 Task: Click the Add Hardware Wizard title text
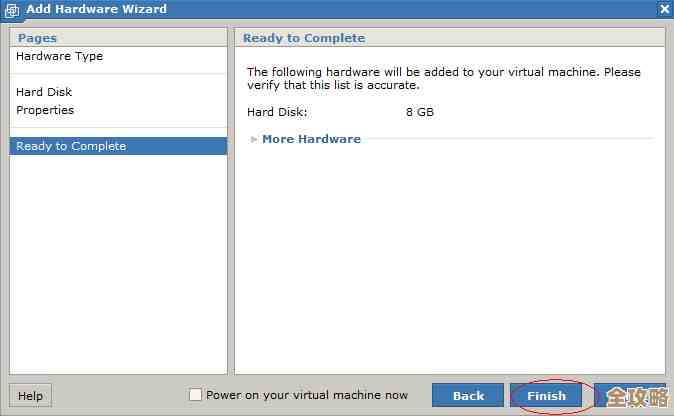(x=96, y=9)
